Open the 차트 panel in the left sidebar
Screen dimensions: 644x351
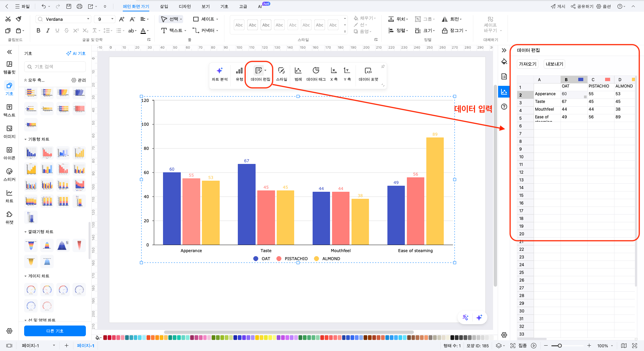(9, 196)
